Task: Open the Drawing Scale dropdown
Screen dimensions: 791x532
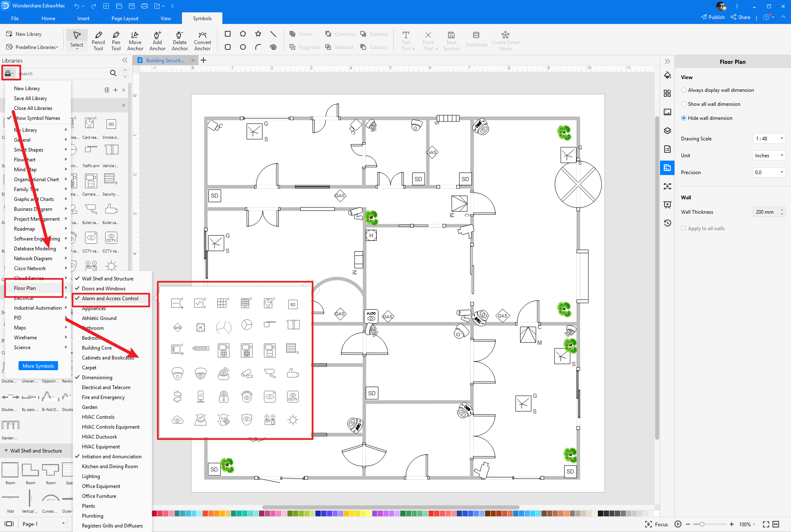Action: (769, 139)
